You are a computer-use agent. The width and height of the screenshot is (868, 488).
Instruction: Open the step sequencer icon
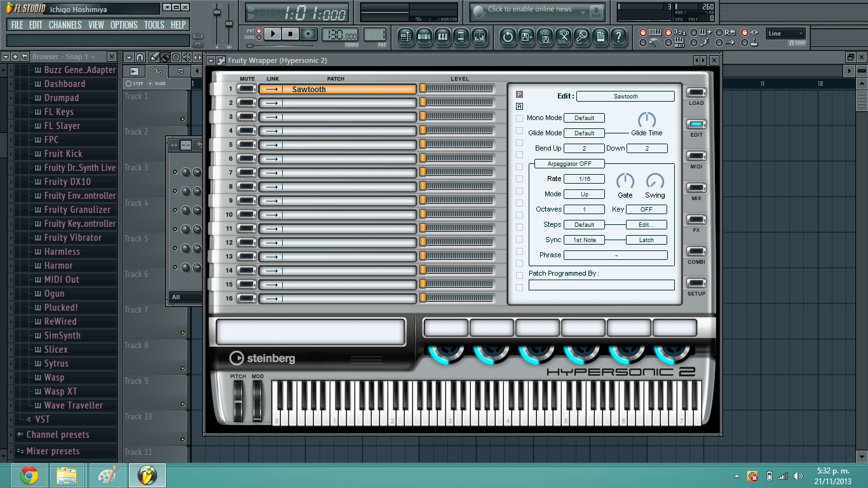424,37
